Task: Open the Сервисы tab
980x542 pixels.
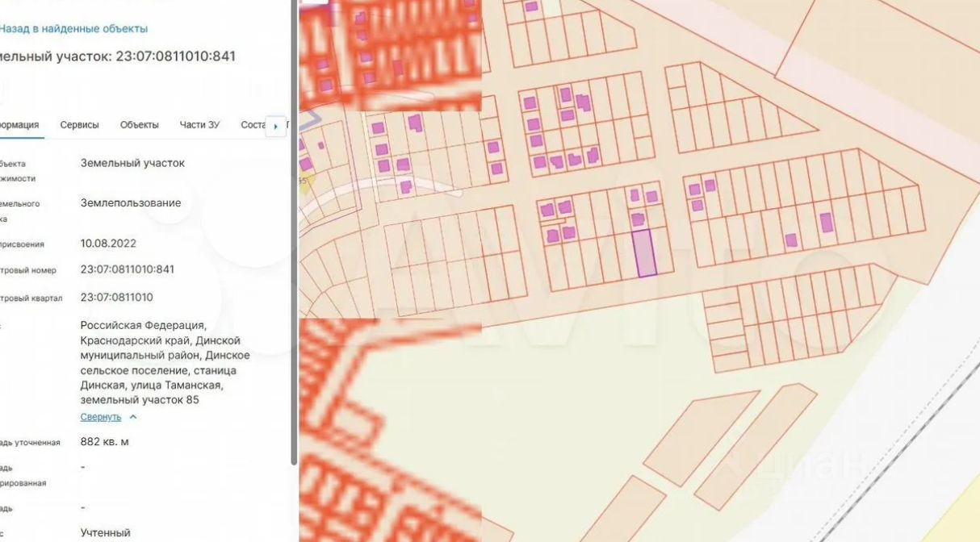Action: (x=80, y=125)
